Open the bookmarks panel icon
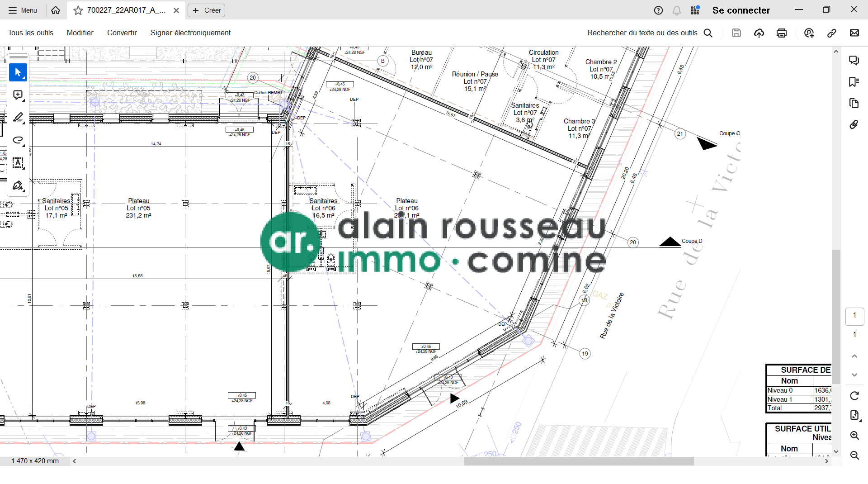This screenshot has height=484, width=868. tap(854, 82)
